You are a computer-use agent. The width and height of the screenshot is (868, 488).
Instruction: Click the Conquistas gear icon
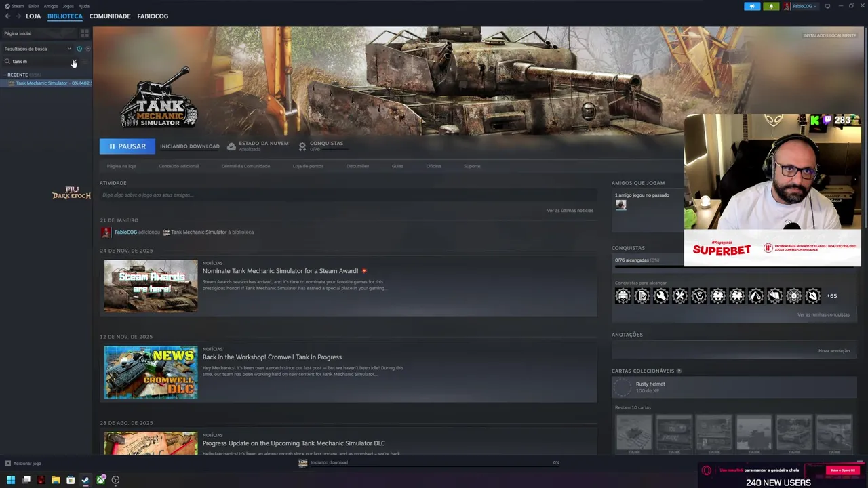[302, 146]
